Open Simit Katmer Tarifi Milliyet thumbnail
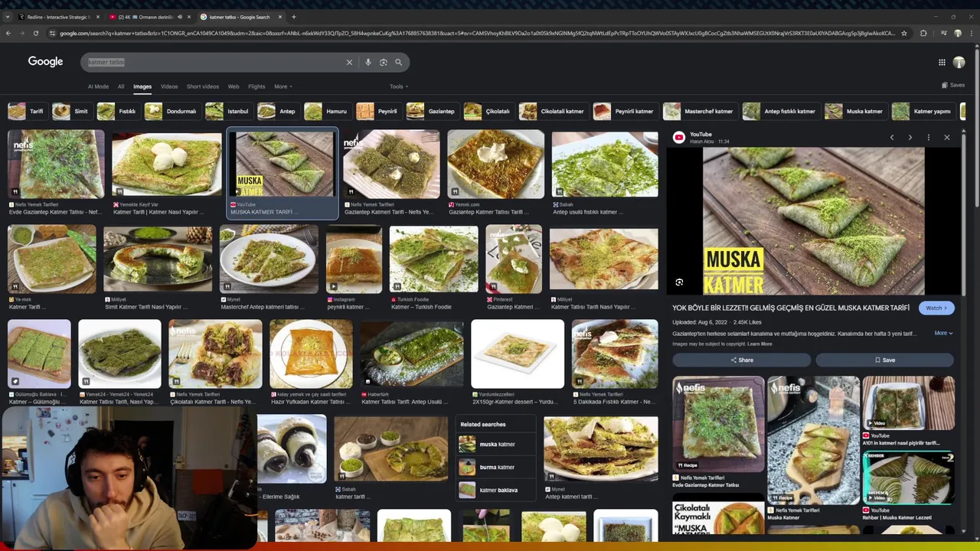 (x=158, y=259)
